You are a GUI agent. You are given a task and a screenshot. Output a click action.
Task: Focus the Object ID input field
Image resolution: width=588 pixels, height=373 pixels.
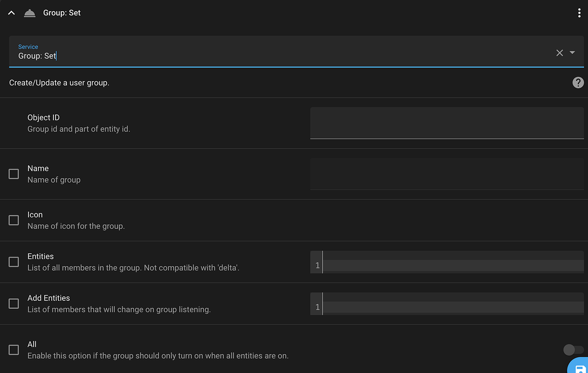tap(447, 123)
